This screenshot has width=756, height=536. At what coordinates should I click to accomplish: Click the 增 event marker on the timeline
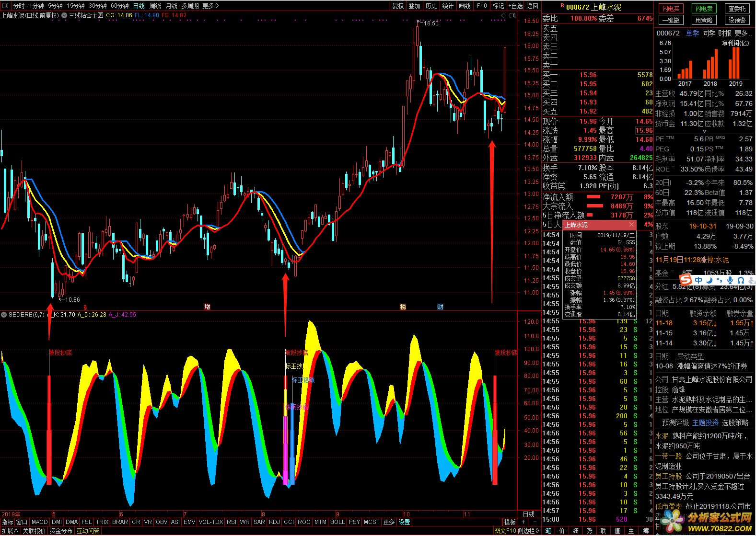click(x=207, y=307)
